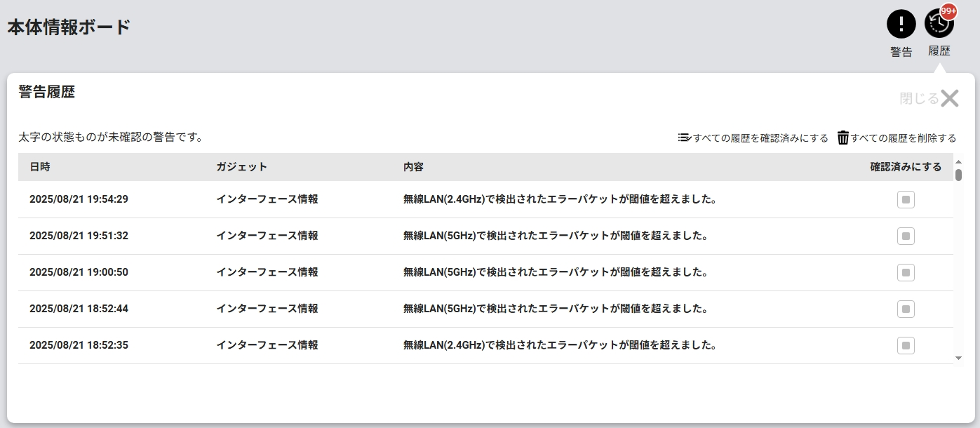
Task: Mark the 18:52:35 entry as confirmed
Action: 906,346
